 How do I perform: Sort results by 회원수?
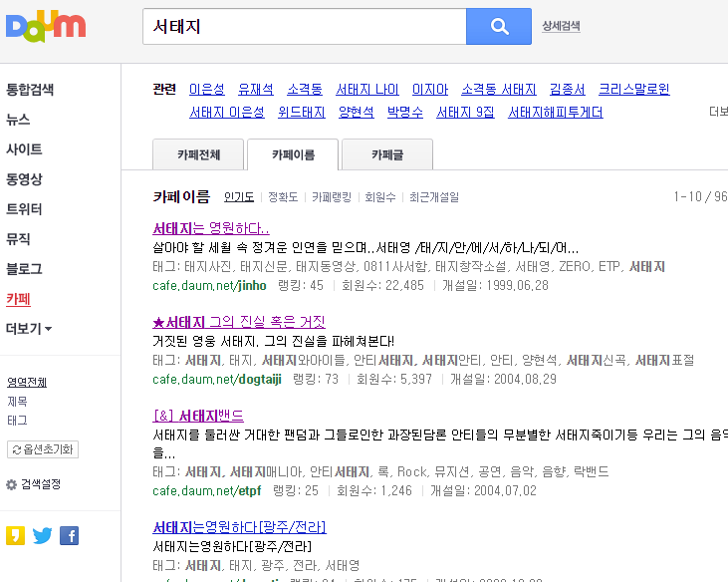(380, 197)
